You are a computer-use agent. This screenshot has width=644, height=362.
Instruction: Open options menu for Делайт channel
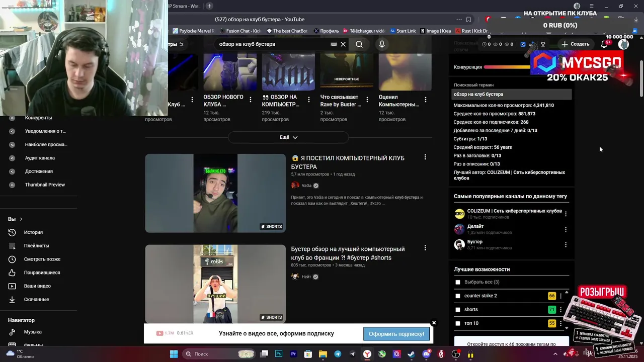tap(566, 229)
